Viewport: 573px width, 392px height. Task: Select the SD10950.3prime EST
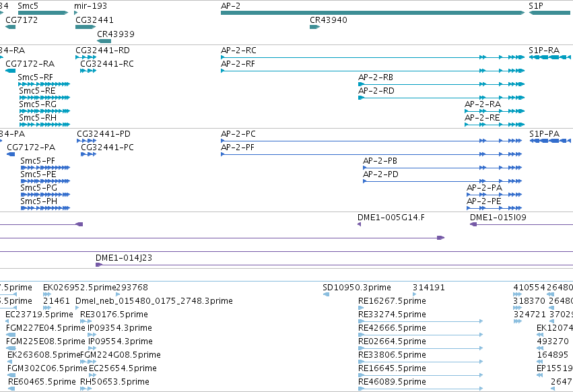coord(326,294)
